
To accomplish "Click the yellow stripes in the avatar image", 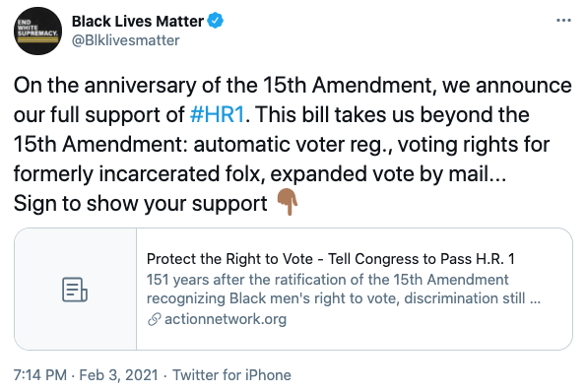I will (x=37, y=39).
